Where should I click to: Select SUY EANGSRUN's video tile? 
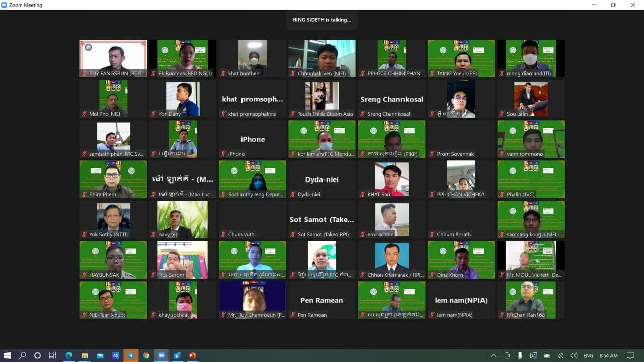click(113, 58)
